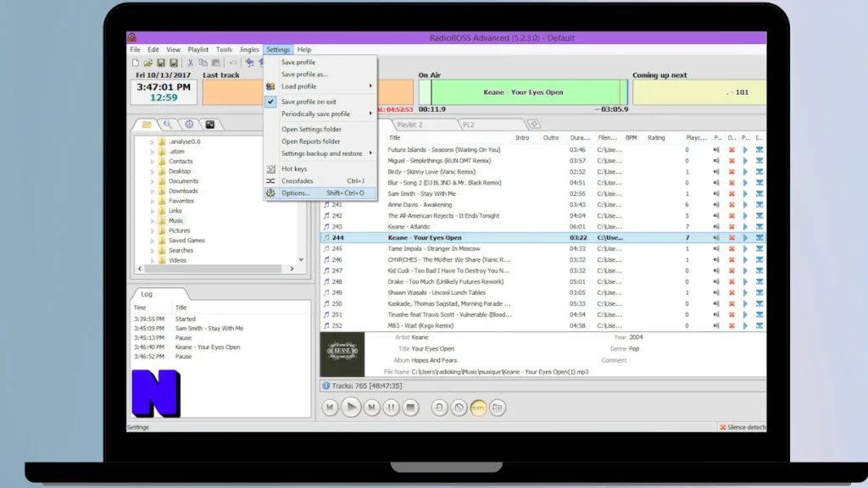Click the Undo arrow toolbar icon

(x=233, y=63)
